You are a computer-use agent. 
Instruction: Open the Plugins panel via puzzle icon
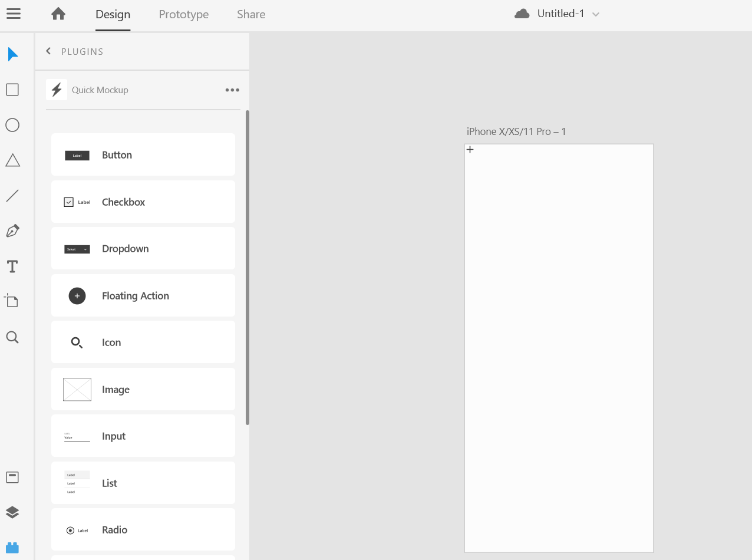(12, 547)
